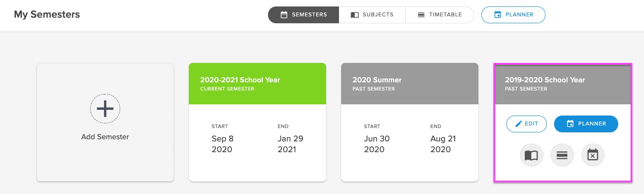Select the 2020-2021 School Year card header
Viewport: 644px width, 194px height.
click(257, 84)
